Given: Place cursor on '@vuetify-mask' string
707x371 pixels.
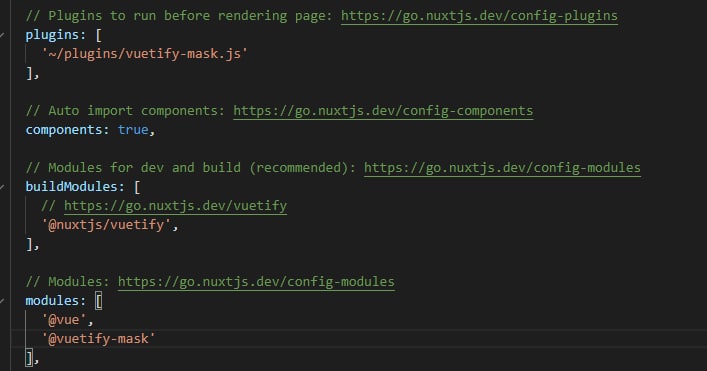Looking at the screenshot, I should pos(98,339).
